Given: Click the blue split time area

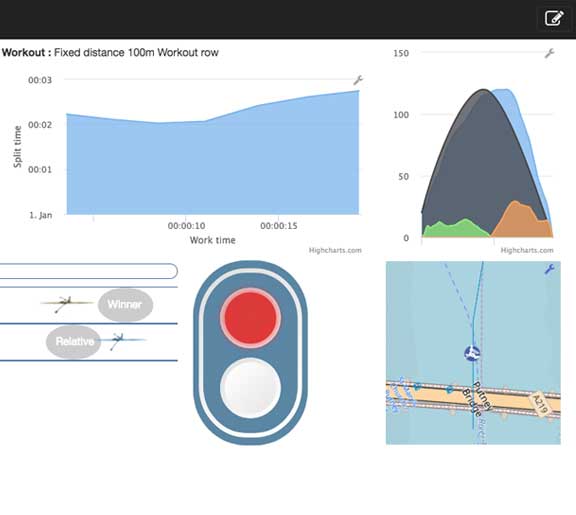Looking at the screenshot, I should [x=212, y=165].
